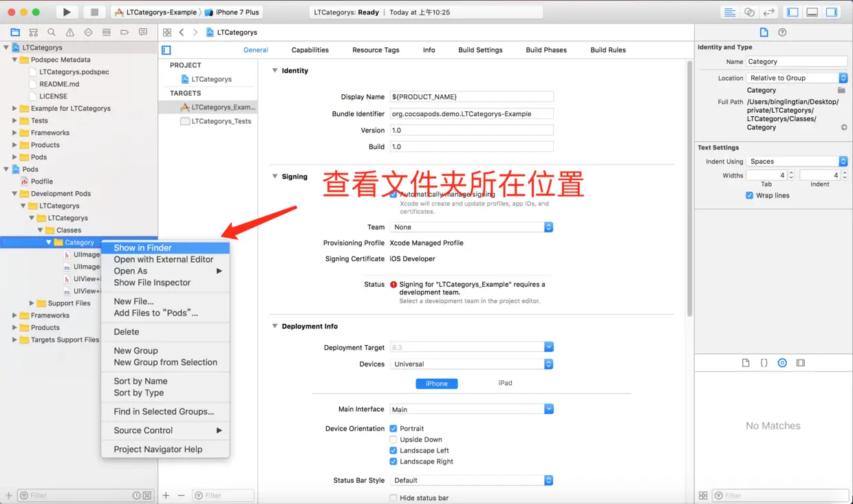The image size is (853, 504).
Task: Open the Debug navigator icon
Action: point(106,32)
